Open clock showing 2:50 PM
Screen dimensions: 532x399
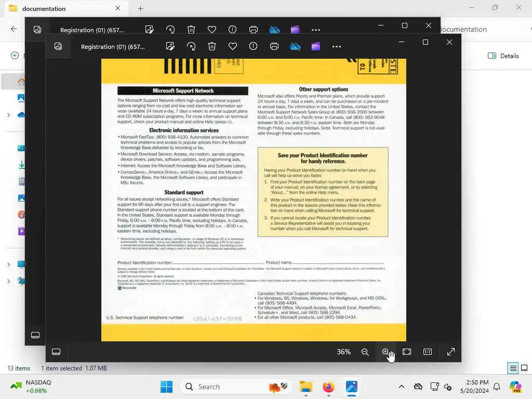(474, 387)
